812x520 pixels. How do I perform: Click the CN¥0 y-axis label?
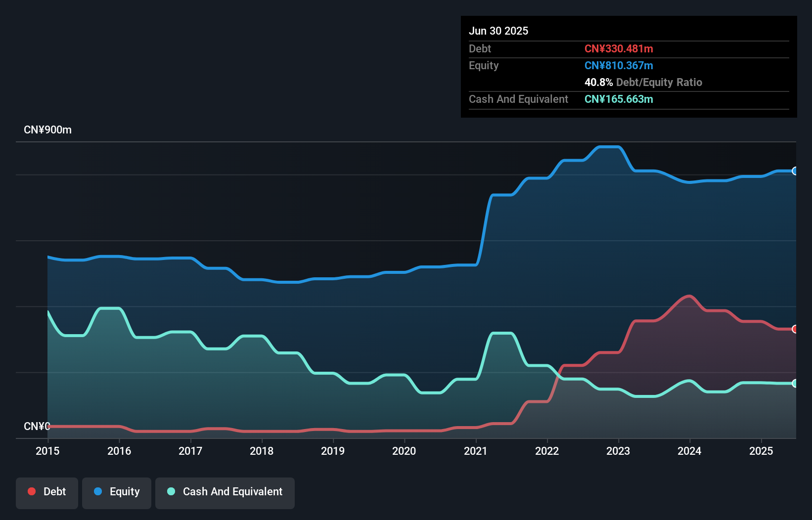tap(37, 426)
